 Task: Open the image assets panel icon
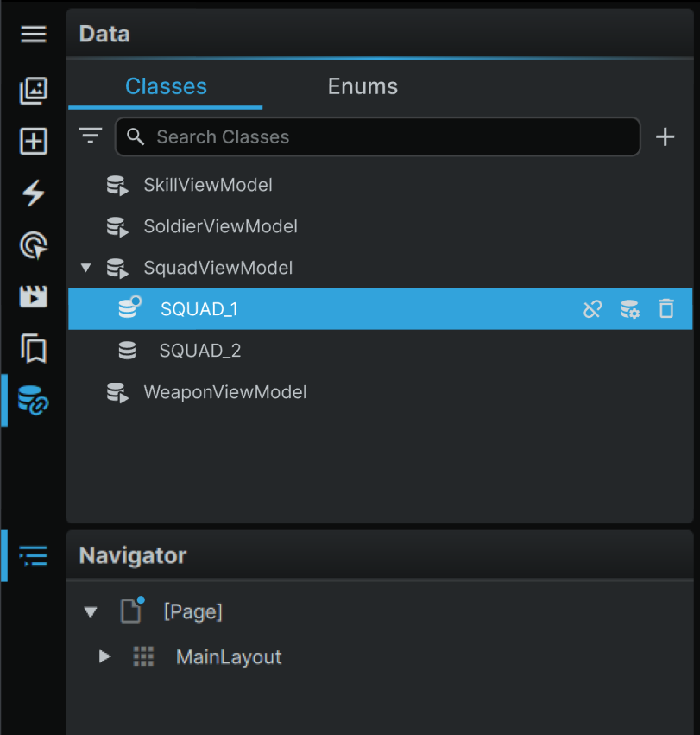(34, 91)
